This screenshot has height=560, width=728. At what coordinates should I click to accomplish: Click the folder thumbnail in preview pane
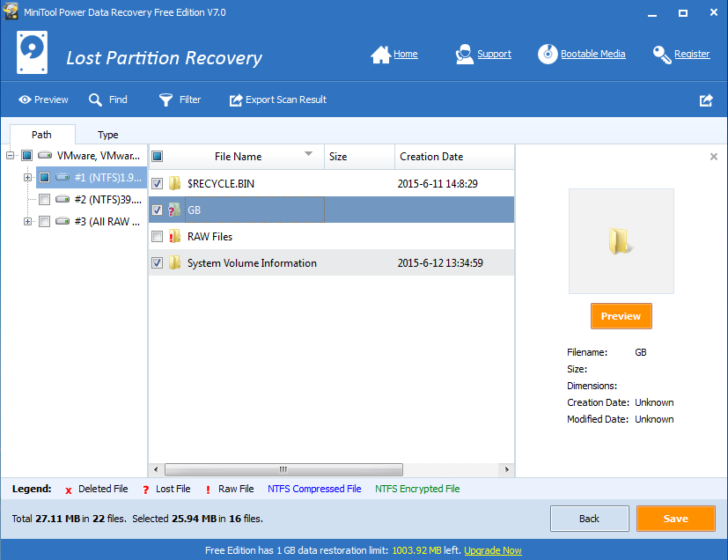pyautogui.click(x=621, y=241)
